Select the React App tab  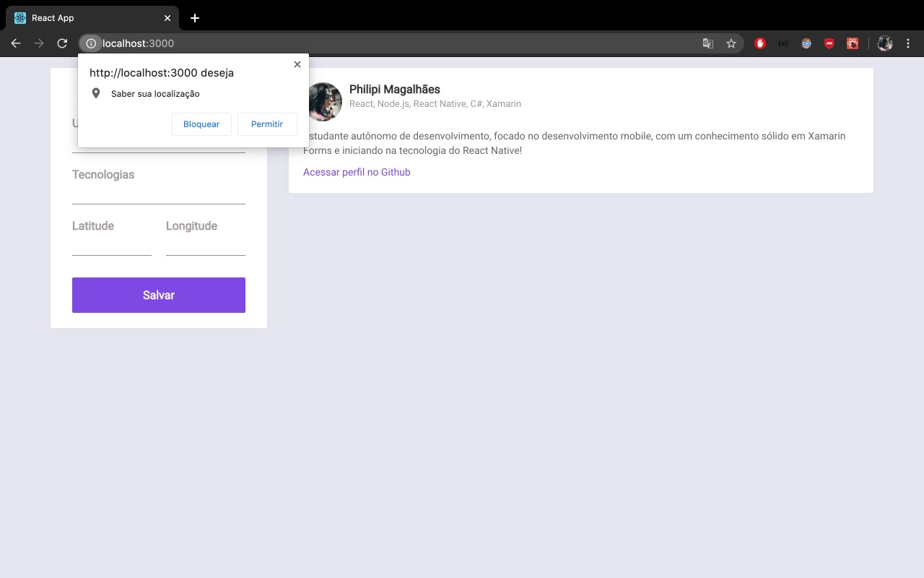pyautogui.click(x=92, y=18)
